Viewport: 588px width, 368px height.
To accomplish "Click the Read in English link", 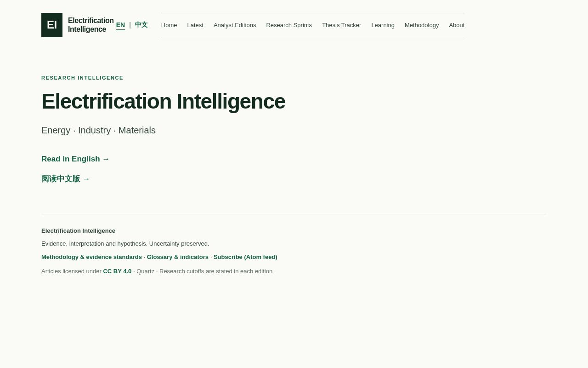I will click(75, 159).
